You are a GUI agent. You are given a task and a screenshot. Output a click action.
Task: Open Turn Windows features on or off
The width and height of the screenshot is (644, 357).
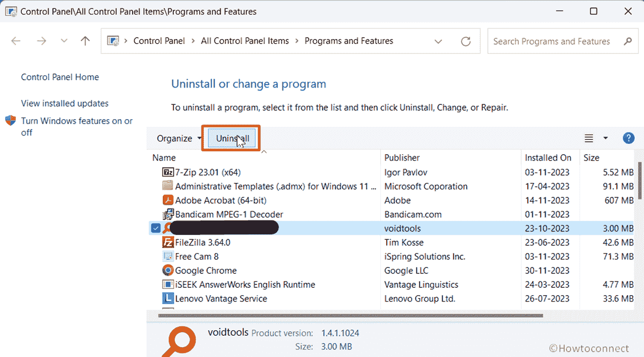[x=77, y=127]
